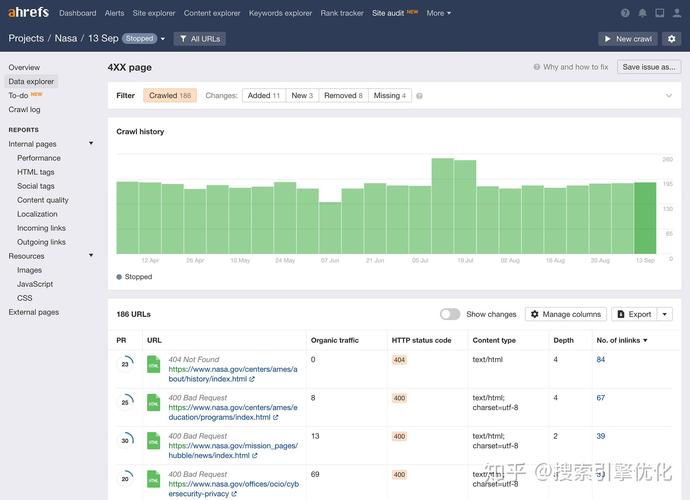Open the Content quality report
Image resolution: width=690 pixels, height=500 pixels.
43,200
